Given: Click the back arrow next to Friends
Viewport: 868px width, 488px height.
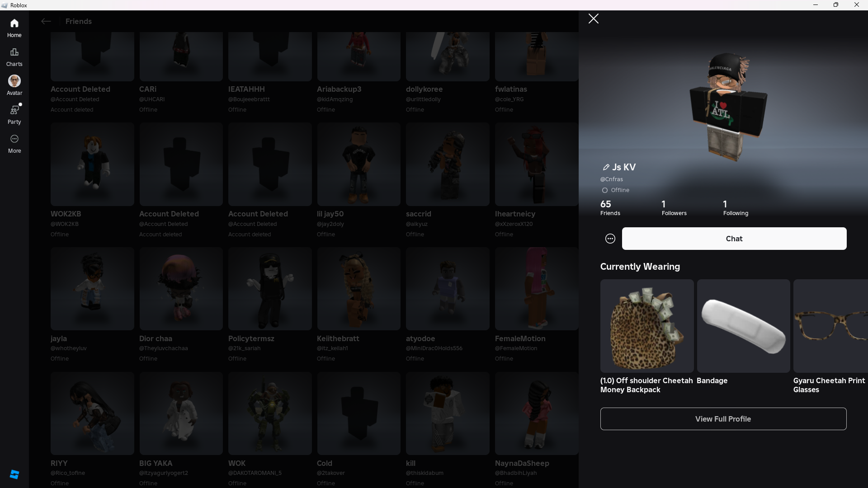Looking at the screenshot, I should click(x=46, y=21).
